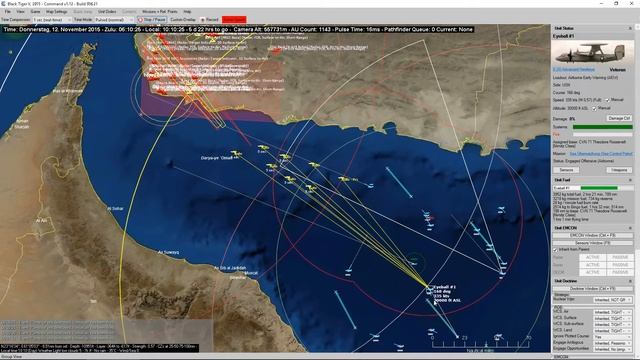The width and height of the screenshot is (640, 360).
Task: Collapse the Unit Doctrine panel header icon
Action: point(630,281)
